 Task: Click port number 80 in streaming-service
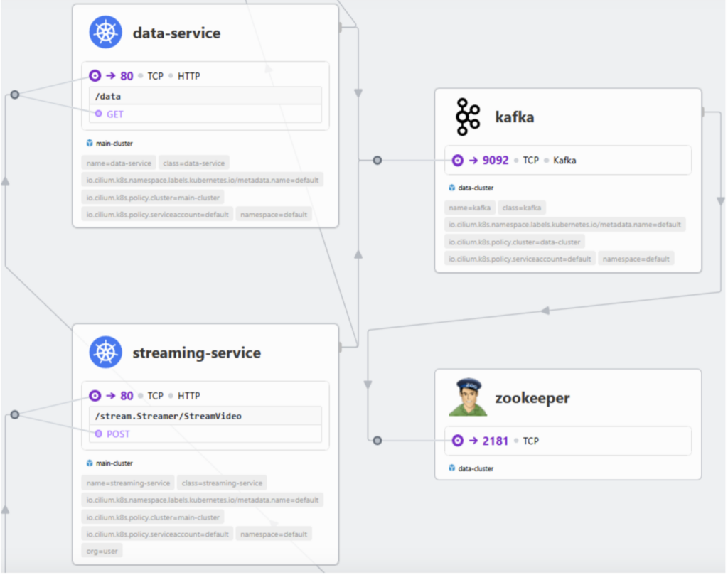[x=127, y=396]
